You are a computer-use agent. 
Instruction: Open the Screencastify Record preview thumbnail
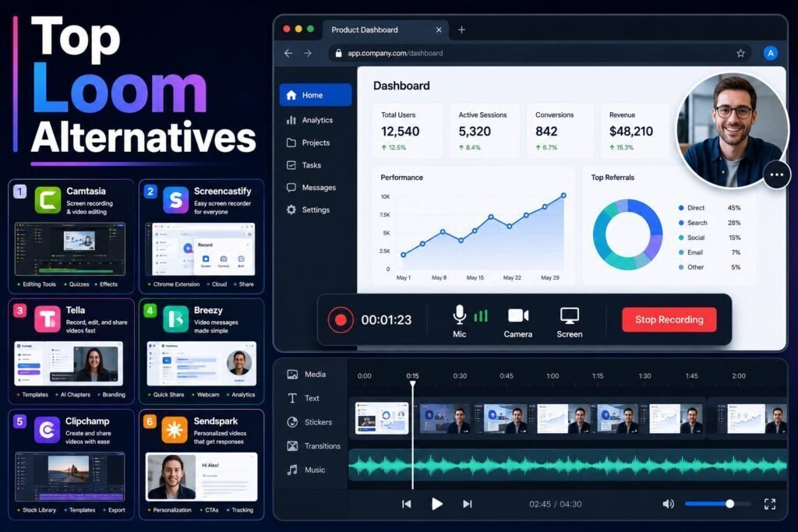200,248
